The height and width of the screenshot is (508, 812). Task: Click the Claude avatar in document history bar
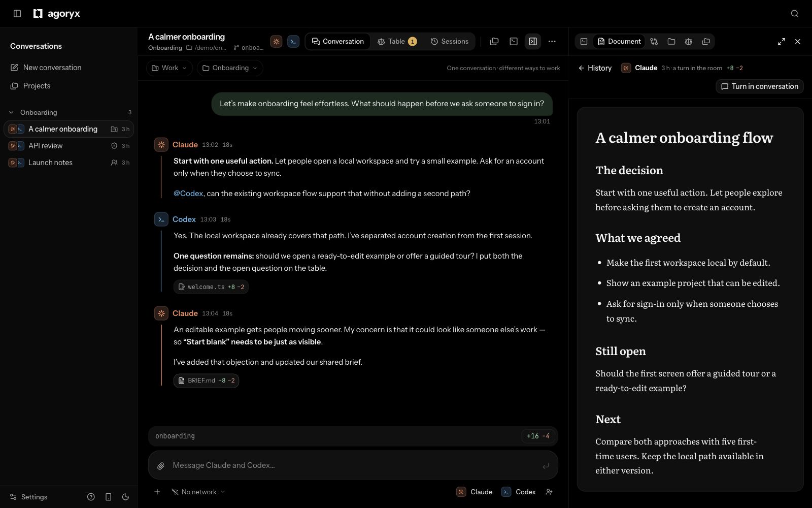pyautogui.click(x=626, y=68)
